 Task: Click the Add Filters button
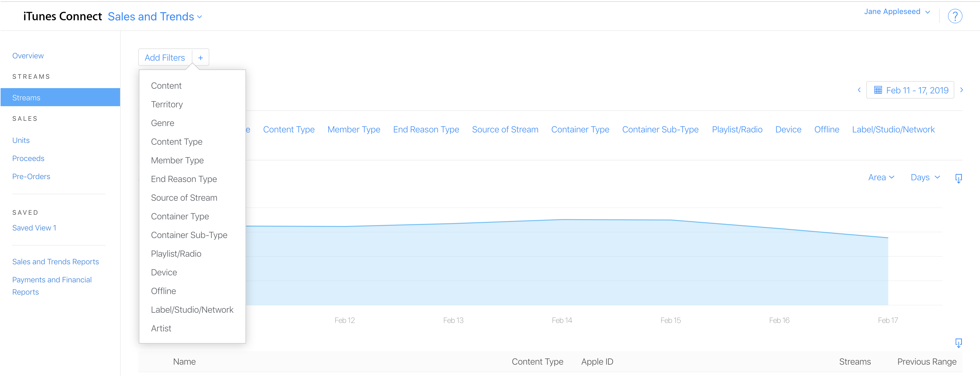[x=165, y=58]
